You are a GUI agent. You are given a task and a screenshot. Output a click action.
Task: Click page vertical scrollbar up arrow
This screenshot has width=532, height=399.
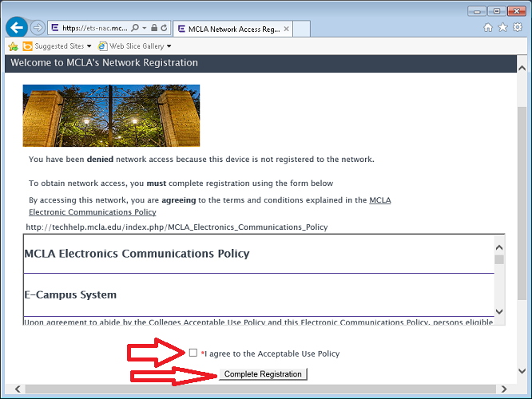point(522,68)
